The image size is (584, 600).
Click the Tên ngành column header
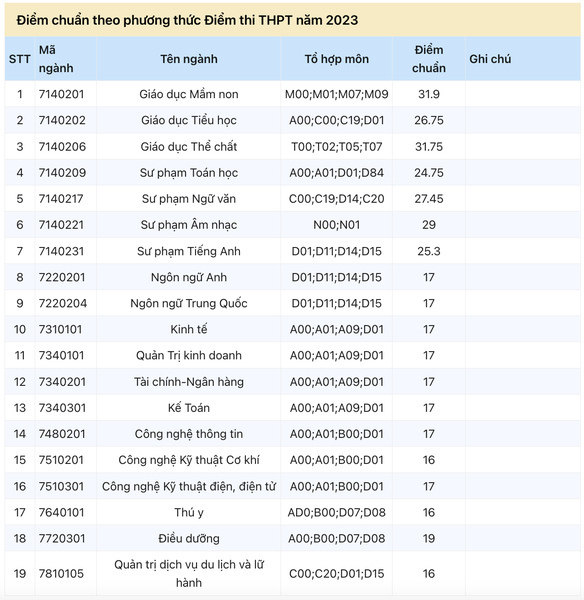click(x=189, y=59)
